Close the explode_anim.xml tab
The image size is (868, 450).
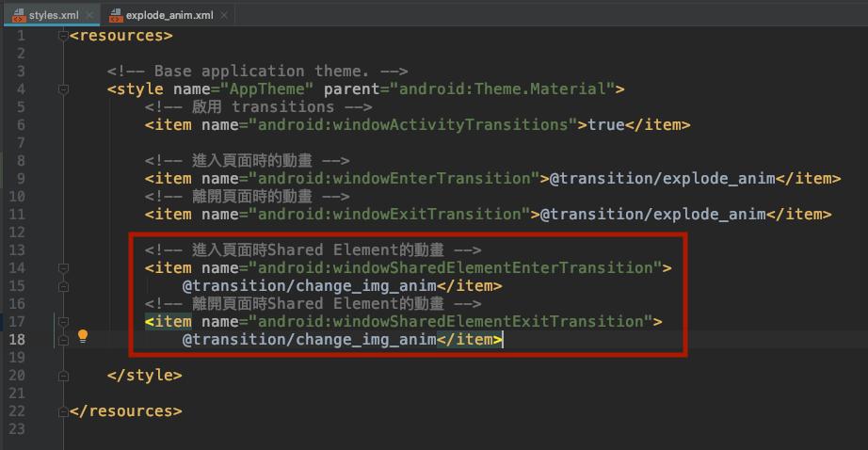(x=224, y=15)
